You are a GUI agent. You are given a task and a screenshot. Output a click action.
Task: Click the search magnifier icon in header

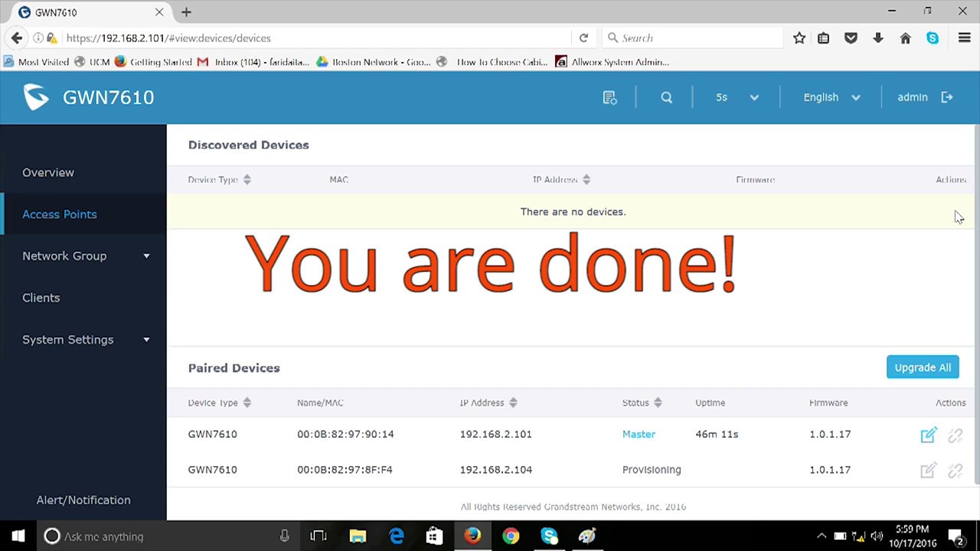click(666, 97)
